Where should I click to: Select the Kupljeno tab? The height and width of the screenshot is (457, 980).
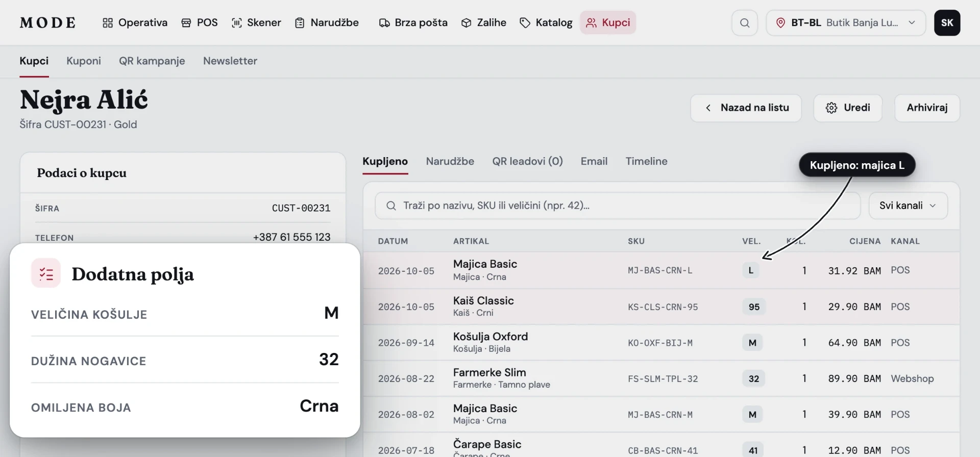[x=385, y=161]
